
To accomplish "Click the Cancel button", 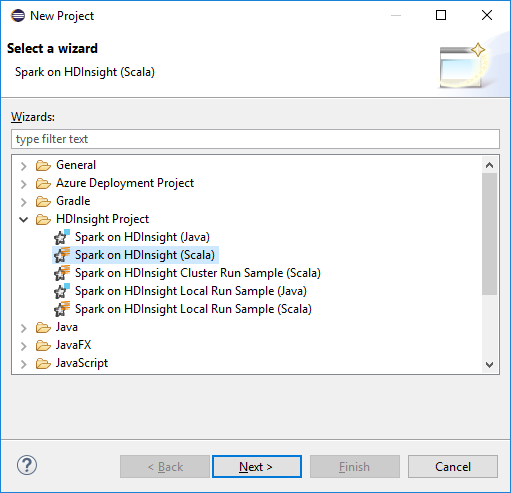I will click(453, 466).
